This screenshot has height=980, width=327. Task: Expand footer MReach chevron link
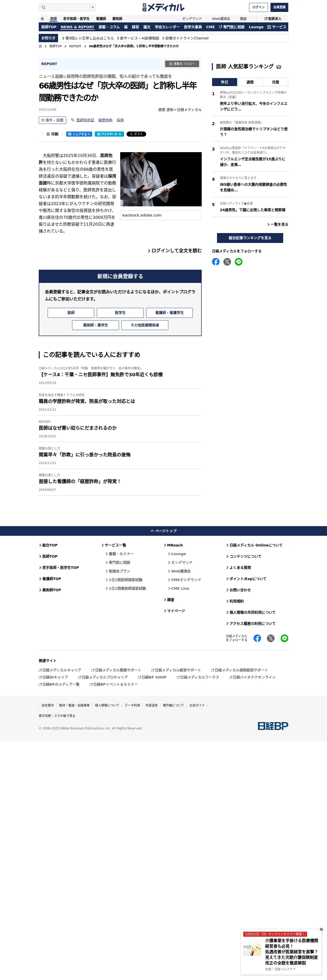pos(173,545)
